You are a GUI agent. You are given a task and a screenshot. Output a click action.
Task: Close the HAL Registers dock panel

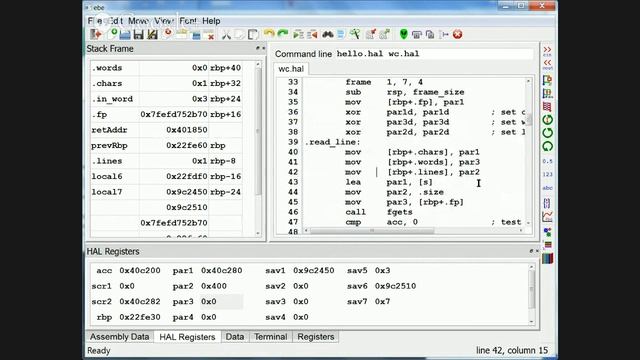pyautogui.click(x=537, y=251)
